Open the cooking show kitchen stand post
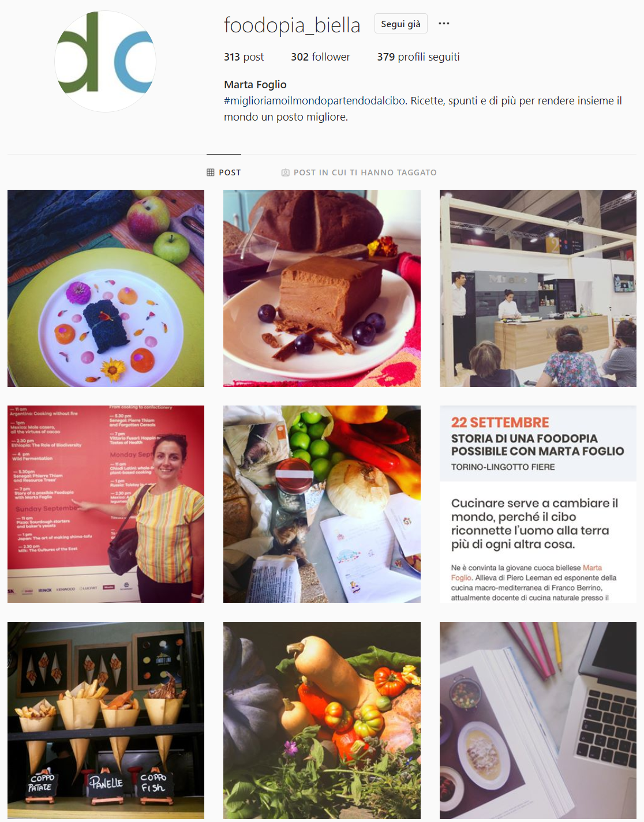This screenshot has height=822, width=644. [538, 288]
